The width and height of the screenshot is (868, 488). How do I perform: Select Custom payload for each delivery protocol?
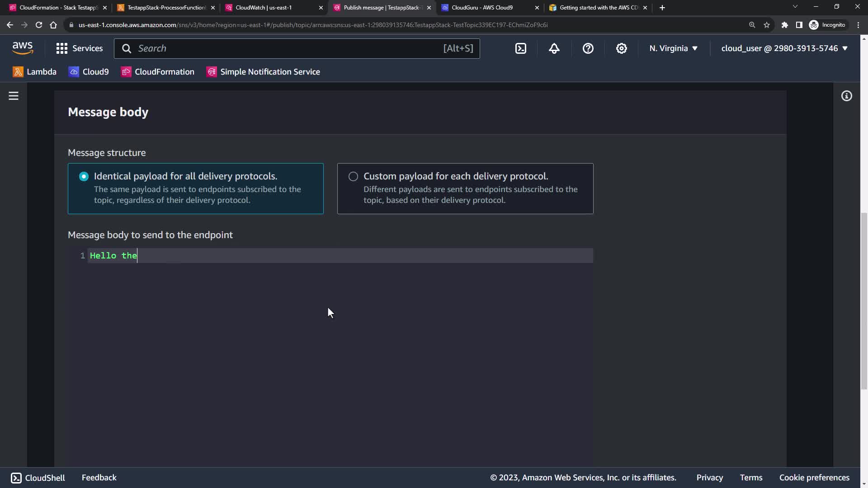click(353, 176)
